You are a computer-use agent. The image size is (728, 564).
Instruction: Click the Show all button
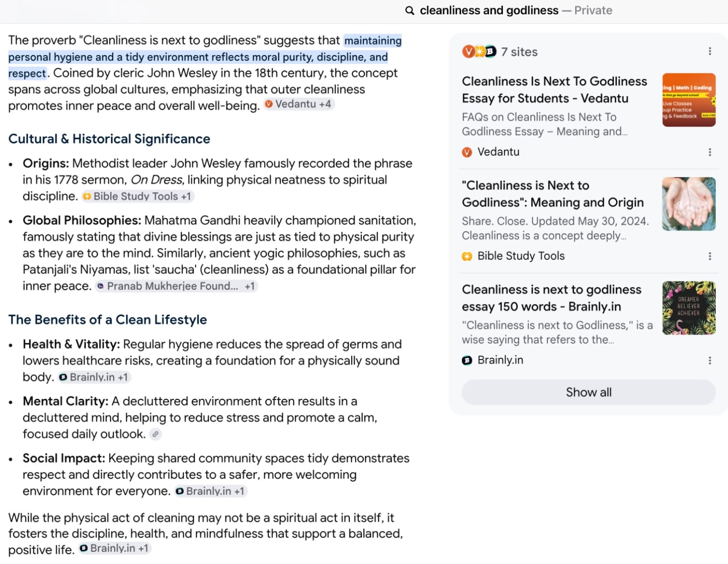[x=588, y=392]
